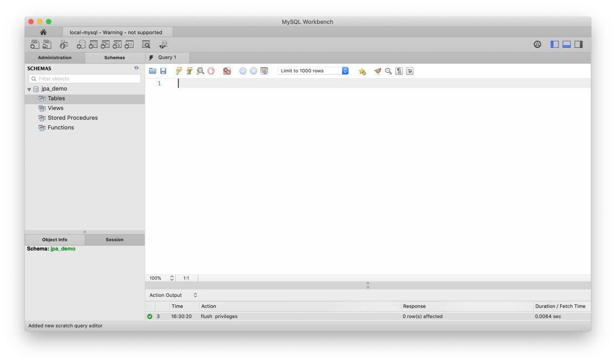616x364 pixels.
Task: Open the Limit to 1000 rows dropdown
Action: 313,71
